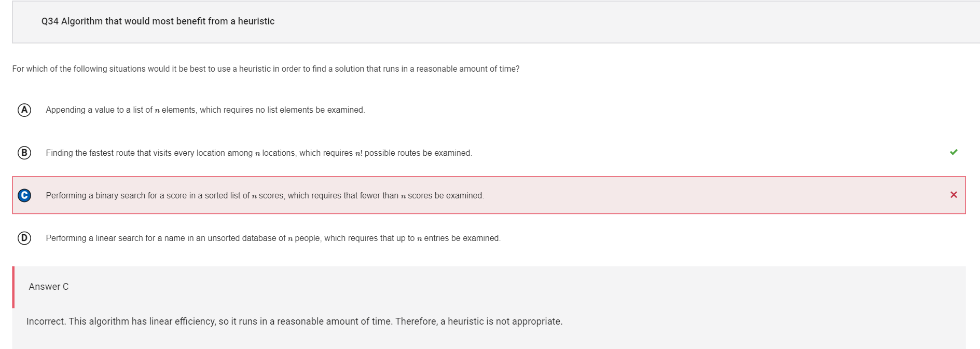Select answer choice A radio circle
The image size is (980, 349).
point(24,110)
